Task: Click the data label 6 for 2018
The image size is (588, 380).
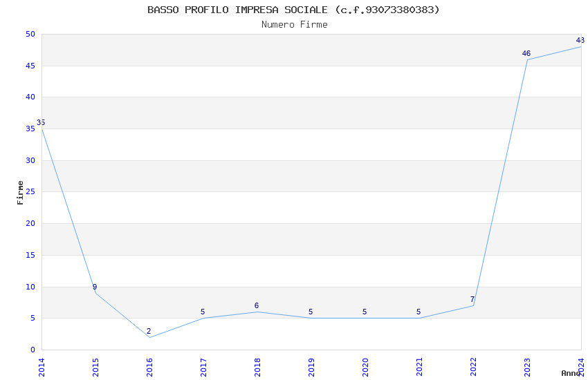Action: tap(257, 305)
